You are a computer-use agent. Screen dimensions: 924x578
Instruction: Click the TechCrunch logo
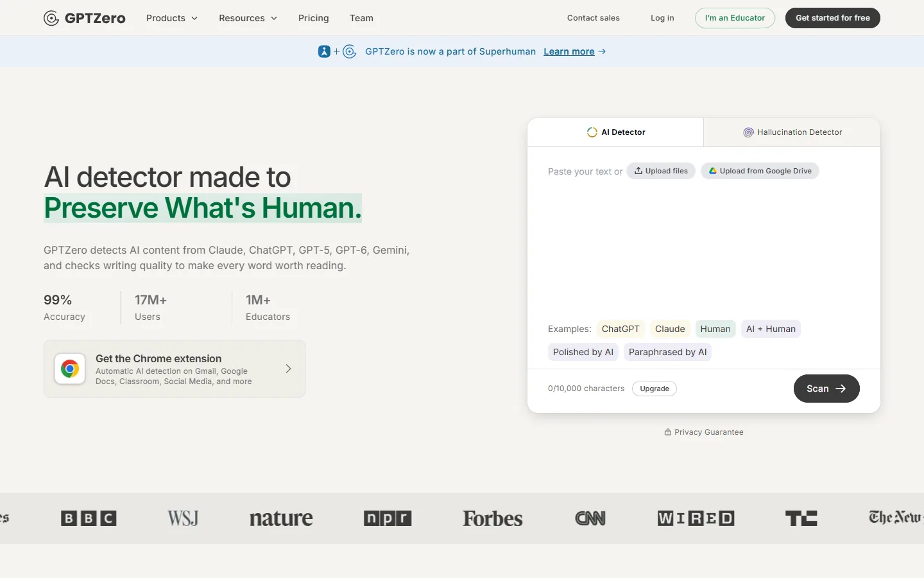[x=801, y=518]
